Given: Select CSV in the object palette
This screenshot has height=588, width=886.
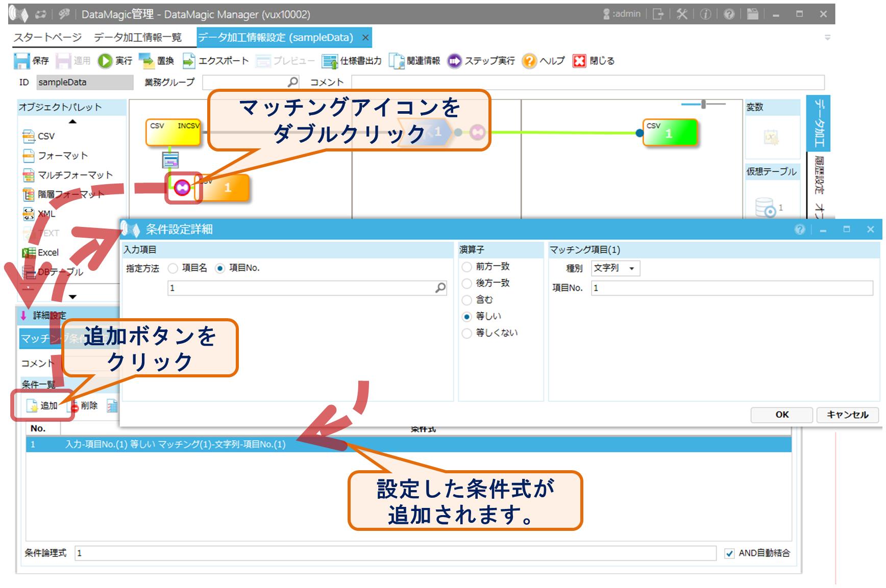Looking at the screenshot, I should pyautogui.click(x=39, y=136).
